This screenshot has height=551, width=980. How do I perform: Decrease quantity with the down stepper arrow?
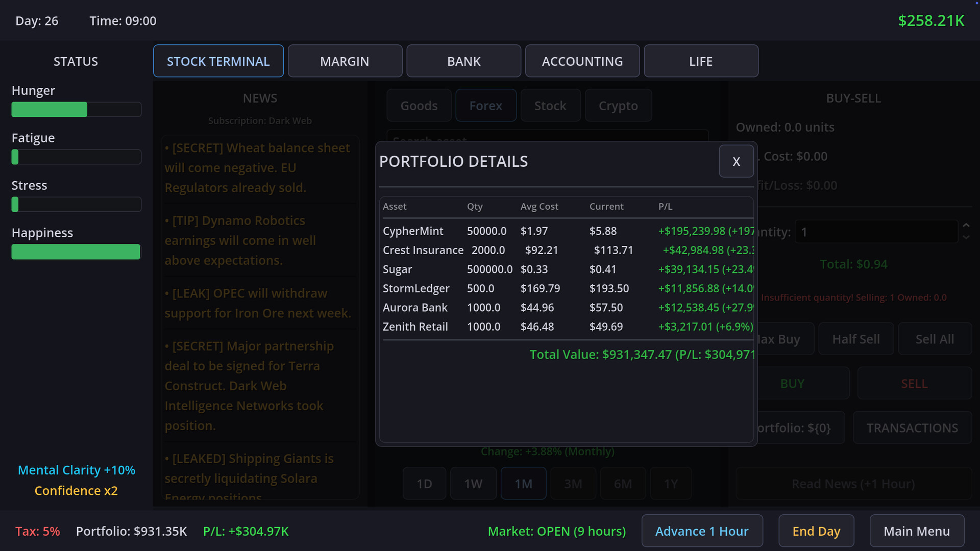pyautogui.click(x=966, y=238)
